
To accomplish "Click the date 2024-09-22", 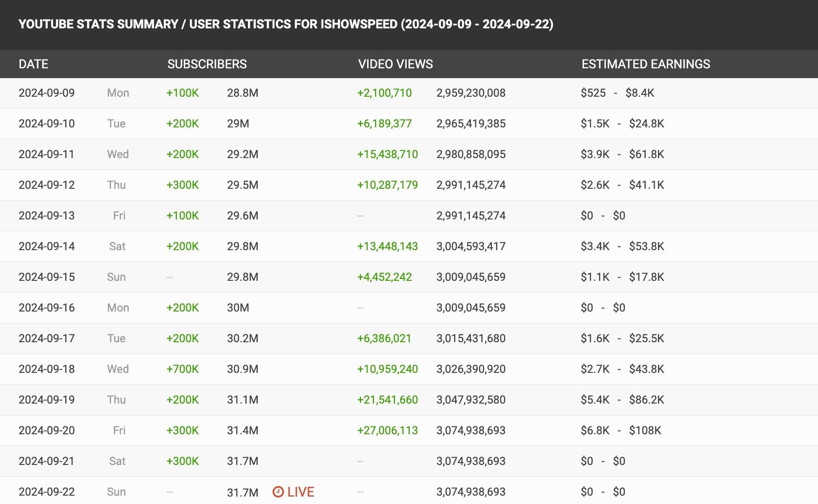I will click(47, 492).
